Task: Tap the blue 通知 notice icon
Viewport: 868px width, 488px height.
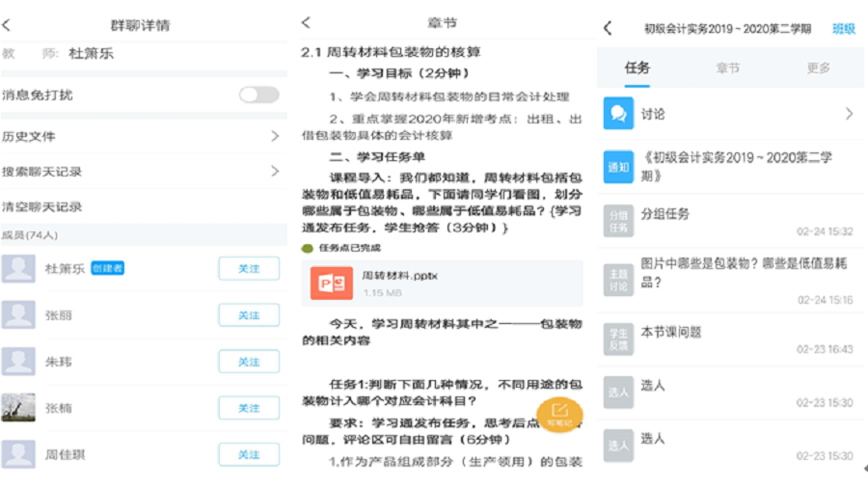Action: point(618,167)
